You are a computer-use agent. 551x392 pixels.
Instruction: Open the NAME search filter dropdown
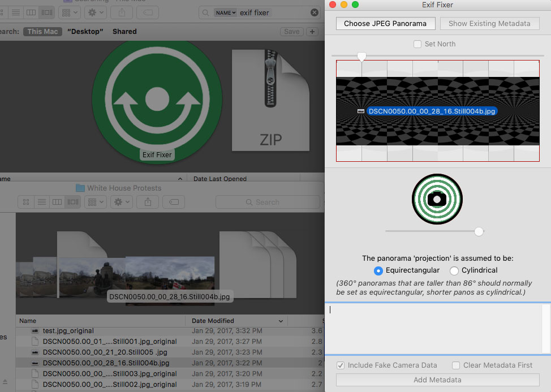click(x=225, y=12)
